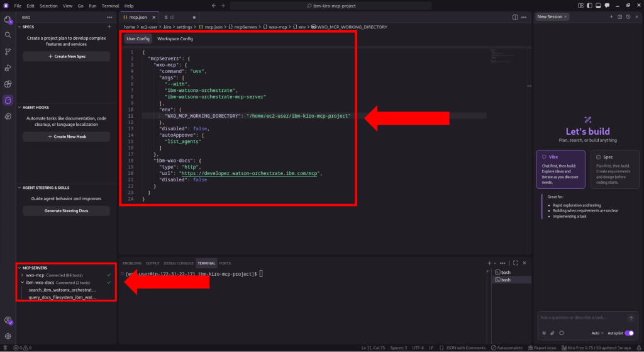
Task: Select the Spec mode card
Action: (x=615, y=169)
